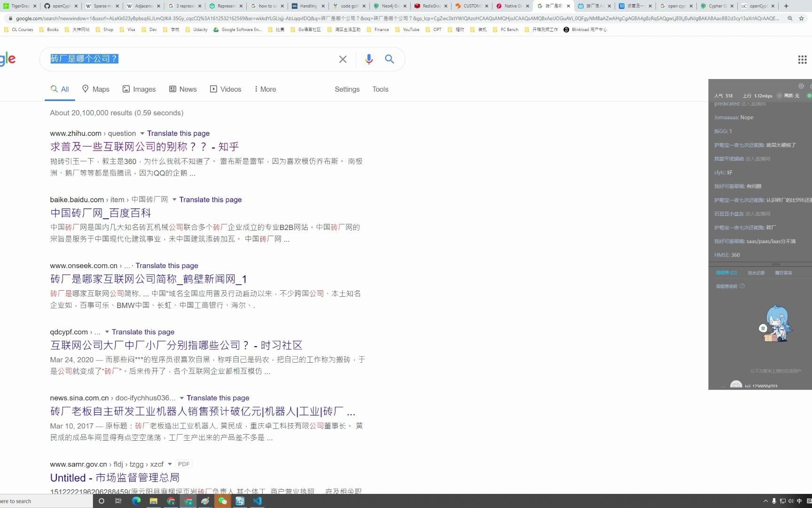Start voice search with the microphone icon

pos(369,59)
